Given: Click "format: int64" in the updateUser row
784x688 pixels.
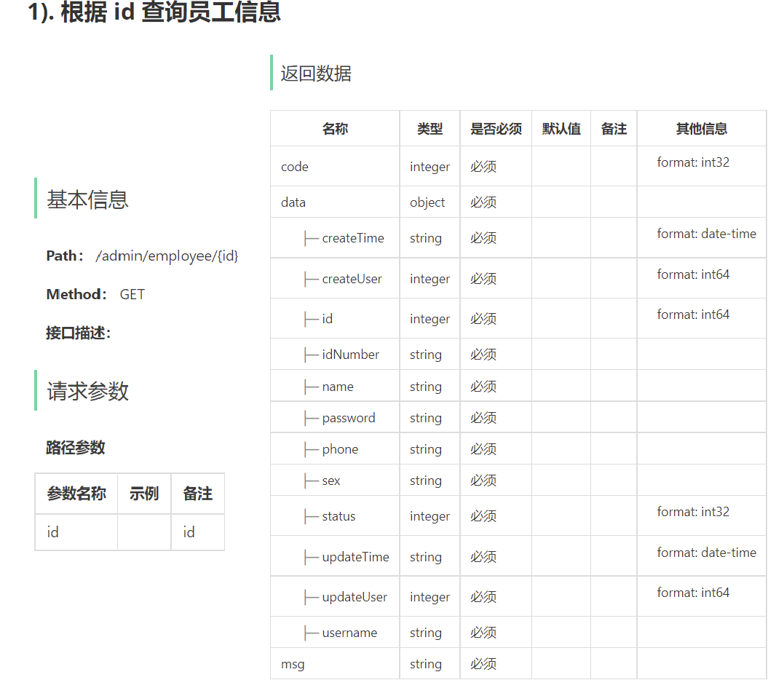Looking at the screenshot, I should 693,593.
